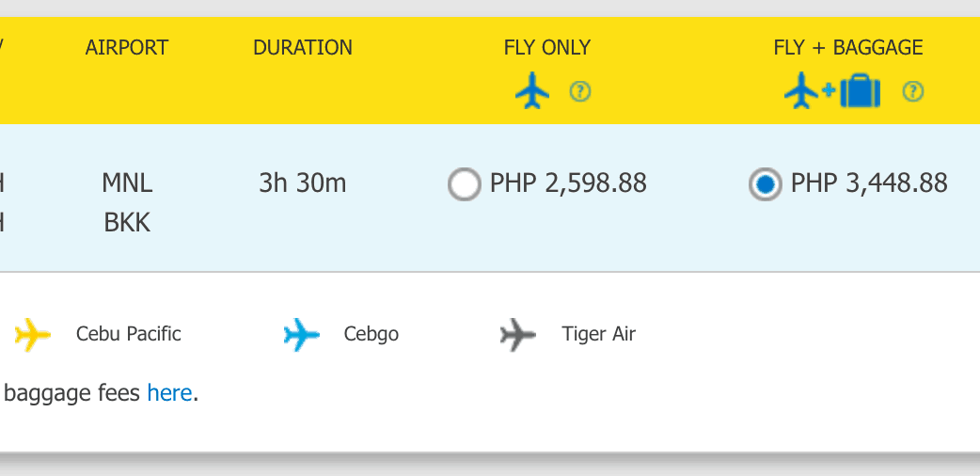The image size is (980, 476).
Task: Click the Fly + Baggage plane-and-suitcase icon
Action: [x=832, y=91]
